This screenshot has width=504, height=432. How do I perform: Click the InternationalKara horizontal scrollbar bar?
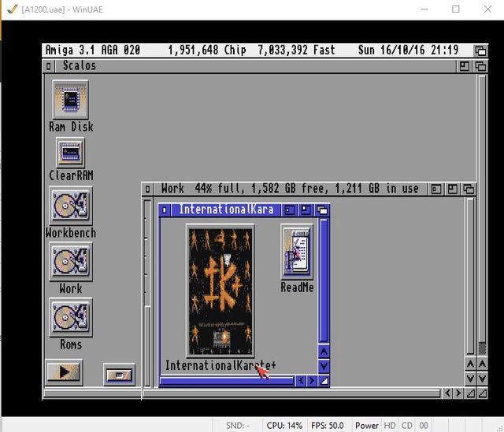227,382
